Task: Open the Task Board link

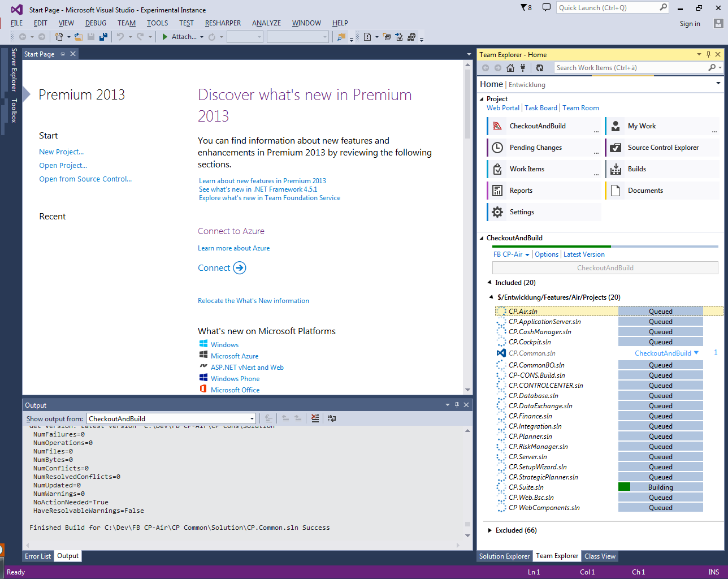Action: [x=541, y=108]
